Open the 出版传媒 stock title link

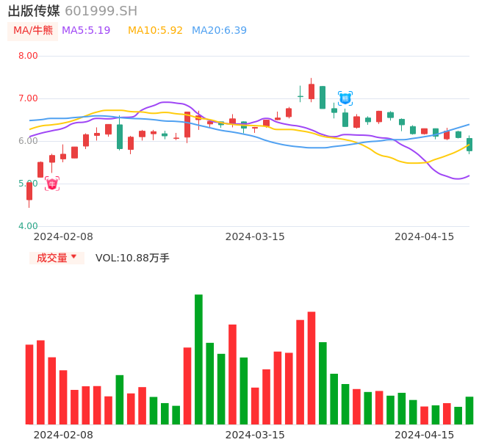(x=34, y=11)
